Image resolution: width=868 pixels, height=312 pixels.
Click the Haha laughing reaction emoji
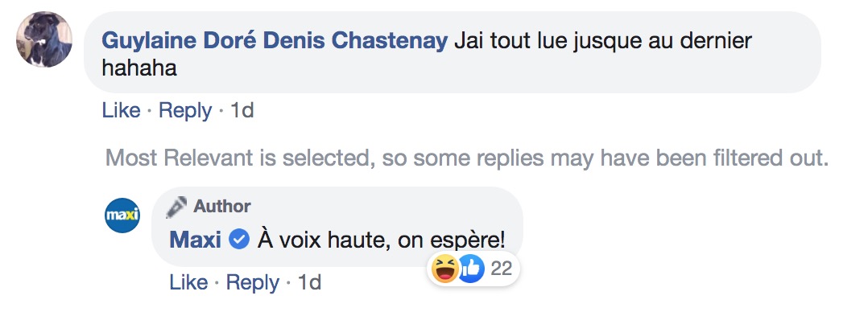click(x=445, y=269)
